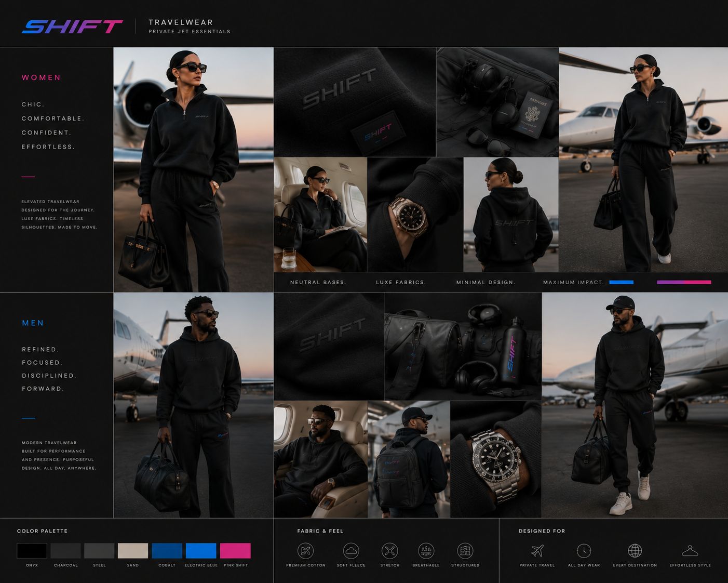Open the embossed SHIFT fabric photo with woven label
The width and height of the screenshot is (728, 583).
coord(355,102)
